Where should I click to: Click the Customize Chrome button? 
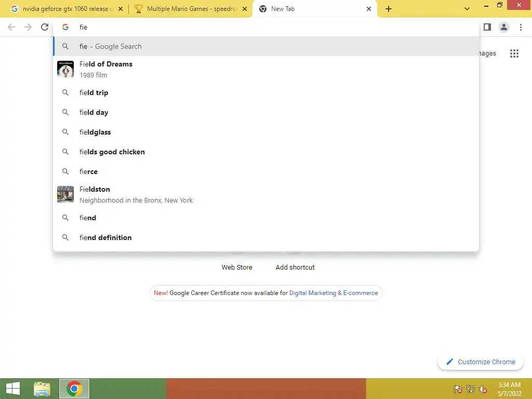click(481, 362)
